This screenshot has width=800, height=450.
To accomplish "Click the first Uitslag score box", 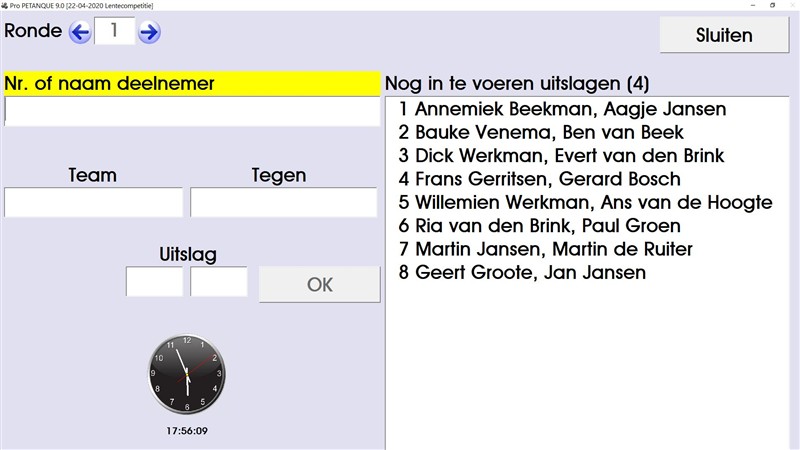I will point(154,282).
